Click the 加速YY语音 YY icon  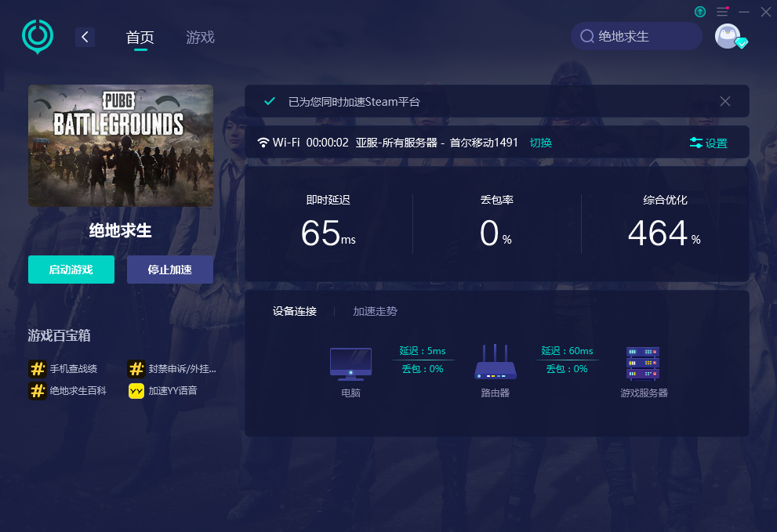pyautogui.click(x=136, y=391)
